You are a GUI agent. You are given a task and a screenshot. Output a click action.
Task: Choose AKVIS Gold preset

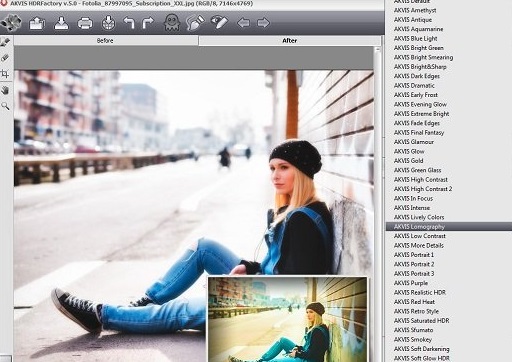coord(408,161)
